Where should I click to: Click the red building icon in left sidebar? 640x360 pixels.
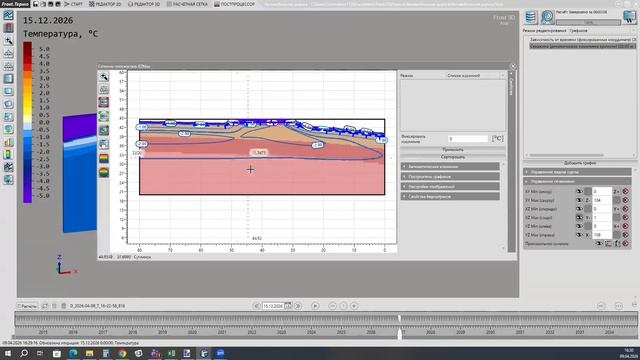click(x=8, y=28)
